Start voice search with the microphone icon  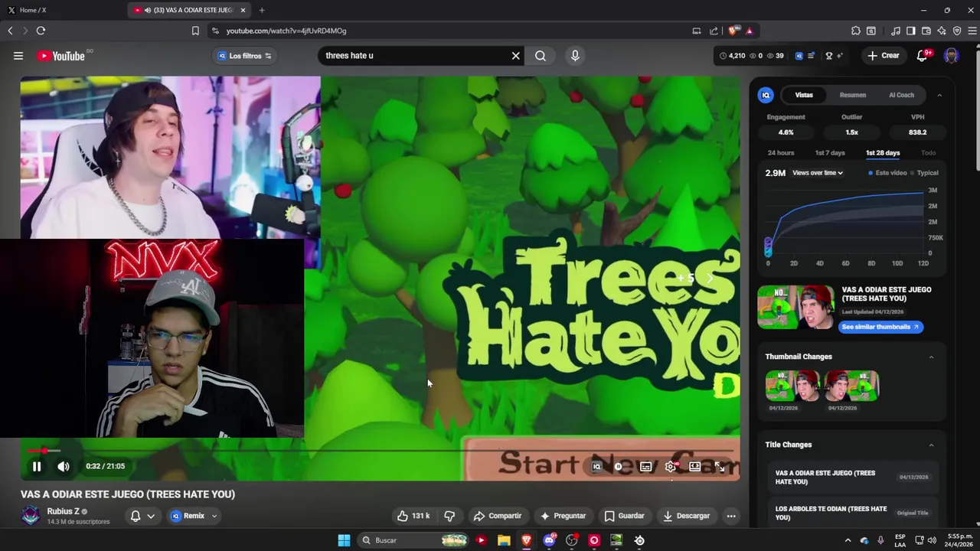coord(575,56)
